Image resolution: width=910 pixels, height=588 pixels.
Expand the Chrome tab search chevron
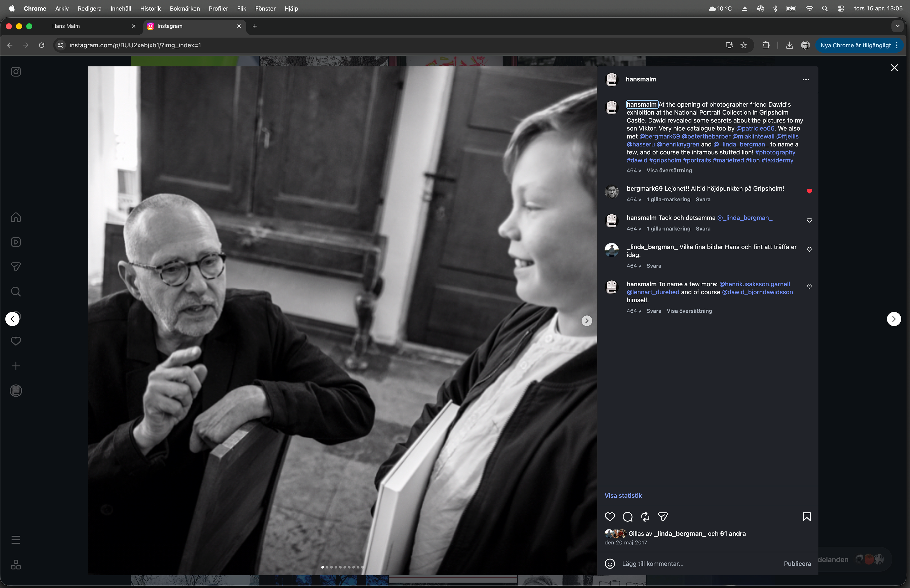(x=897, y=26)
